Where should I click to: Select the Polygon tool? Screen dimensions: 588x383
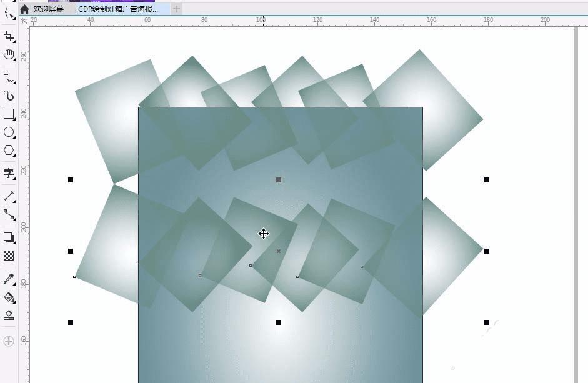coord(9,150)
